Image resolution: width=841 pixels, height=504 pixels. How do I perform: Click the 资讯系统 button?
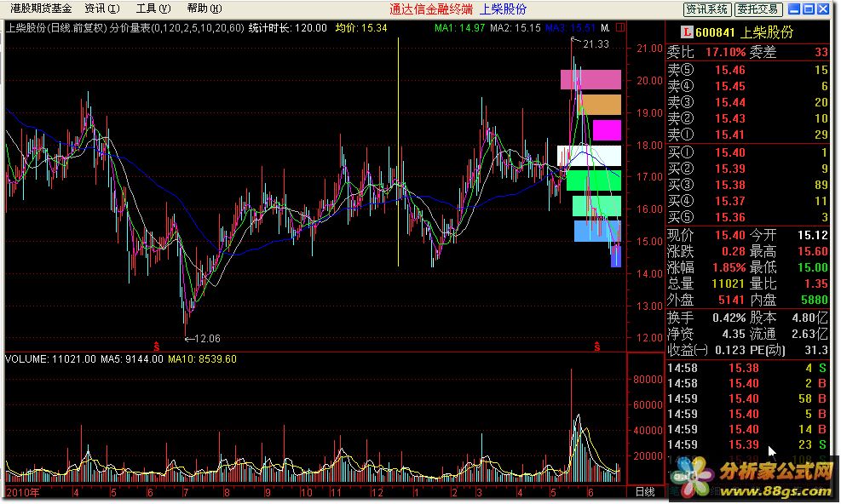pos(707,9)
